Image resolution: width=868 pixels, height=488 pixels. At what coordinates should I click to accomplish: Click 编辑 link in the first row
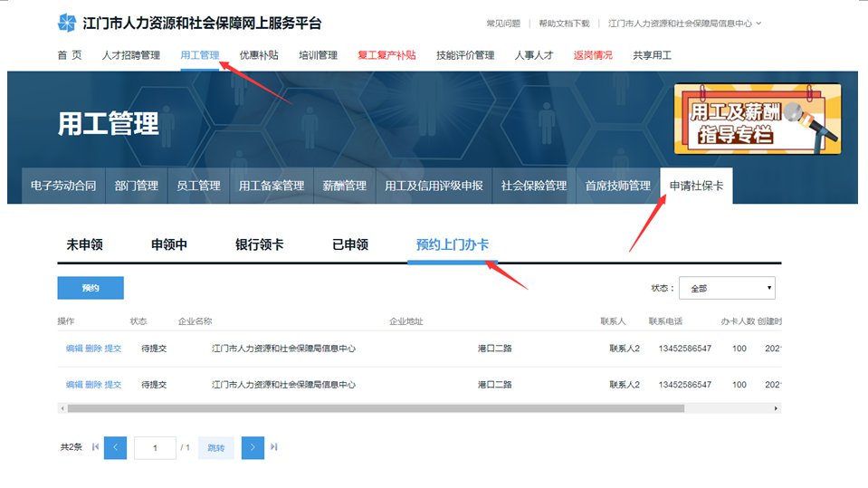click(74, 349)
